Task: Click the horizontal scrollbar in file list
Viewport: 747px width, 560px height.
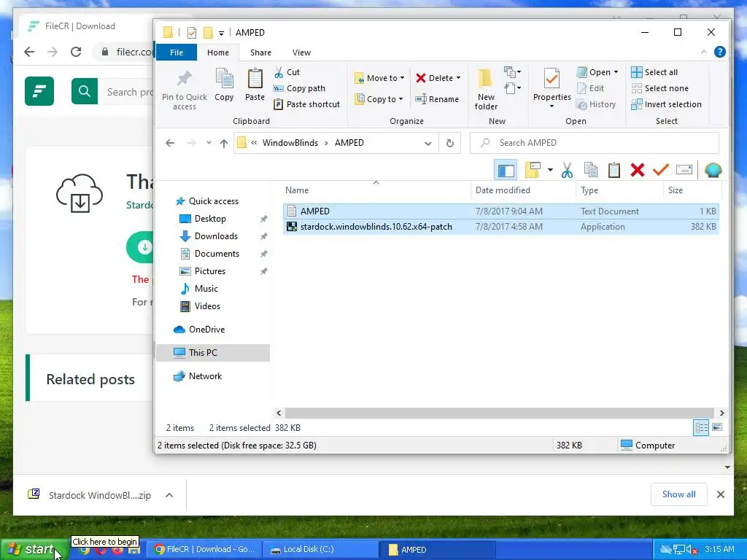Action: coord(499,413)
